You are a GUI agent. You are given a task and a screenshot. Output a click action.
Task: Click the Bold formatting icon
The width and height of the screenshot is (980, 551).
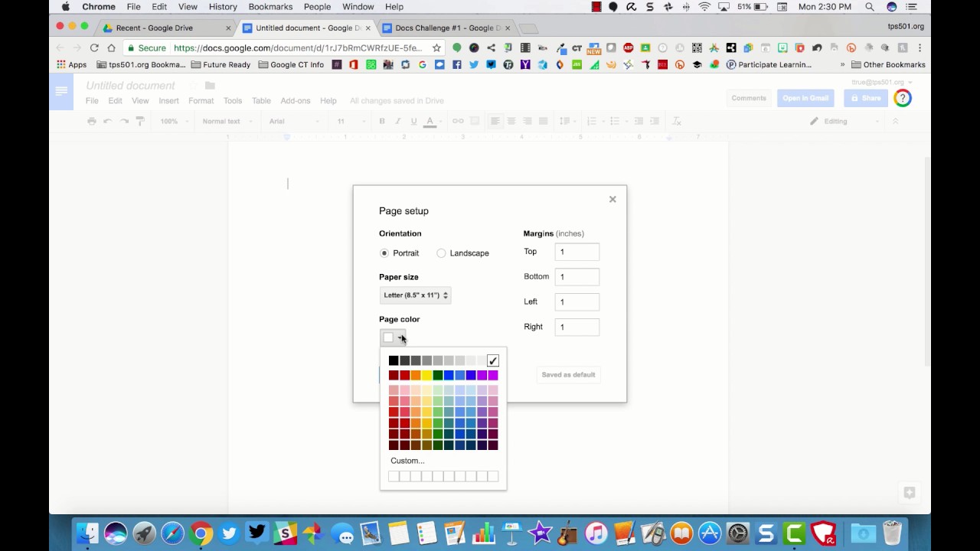click(381, 121)
